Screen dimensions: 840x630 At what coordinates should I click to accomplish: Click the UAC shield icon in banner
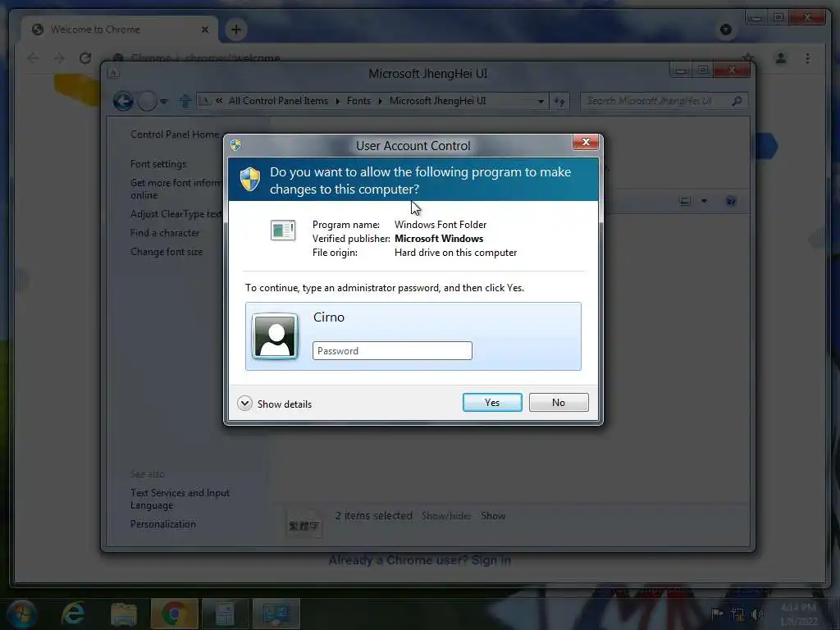249,179
